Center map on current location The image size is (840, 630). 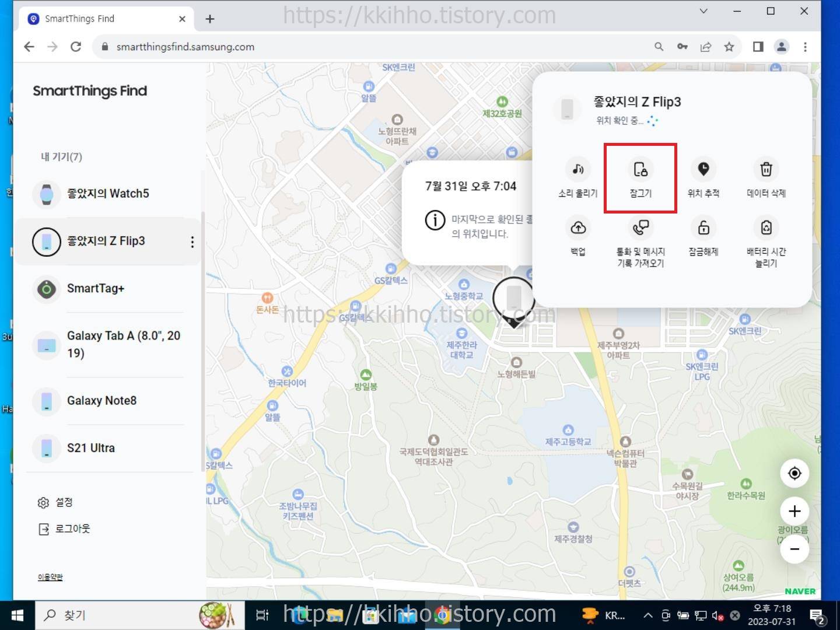click(794, 473)
